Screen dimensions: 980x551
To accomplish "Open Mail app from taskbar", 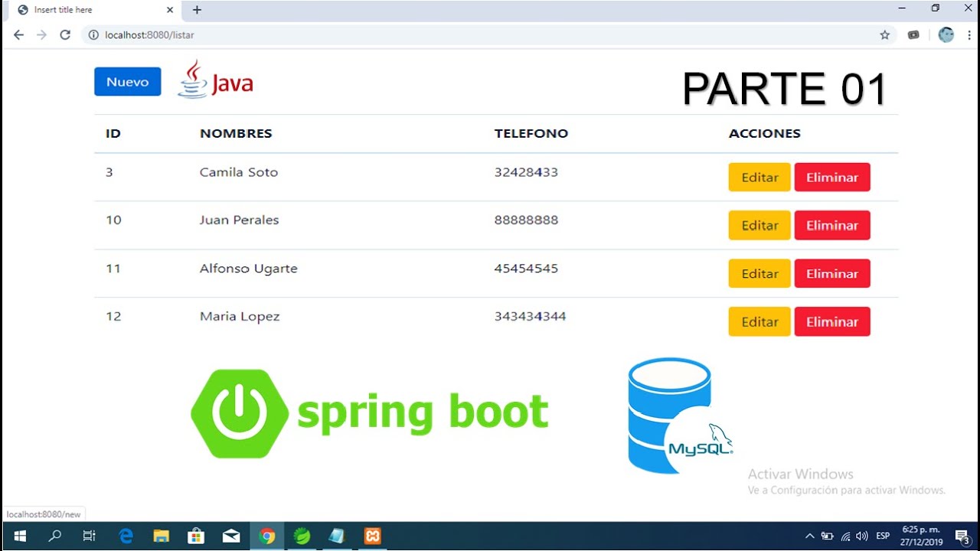I will tap(231, 536).
